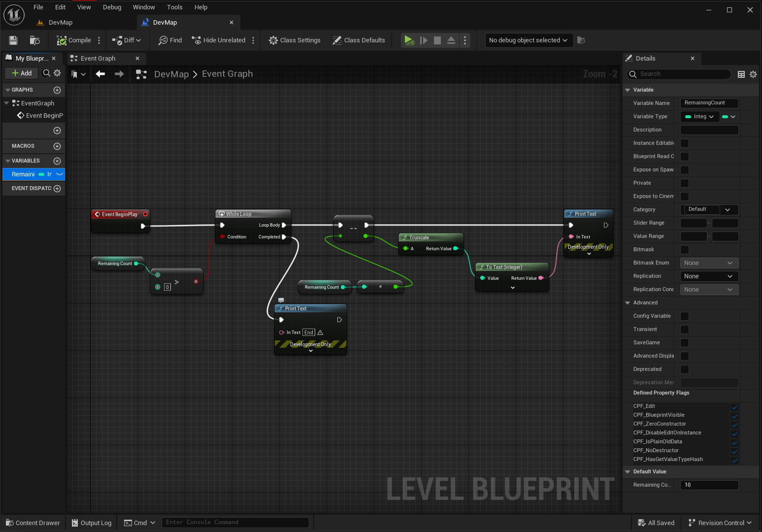The height and width of the screenshot is (532, 762).
Task: Click the Play simulation button
Action: click(409, 40)
